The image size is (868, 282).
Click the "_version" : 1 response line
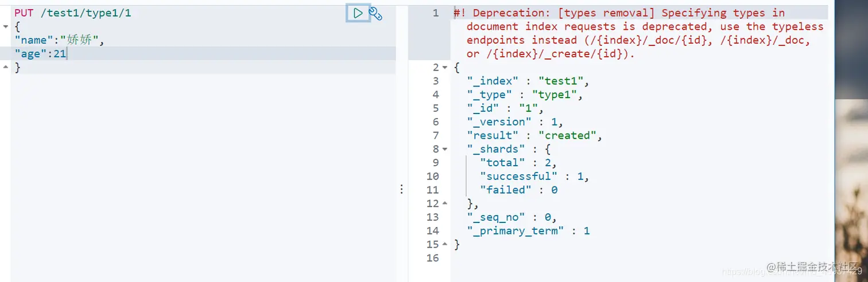click(x=515, y=122)
